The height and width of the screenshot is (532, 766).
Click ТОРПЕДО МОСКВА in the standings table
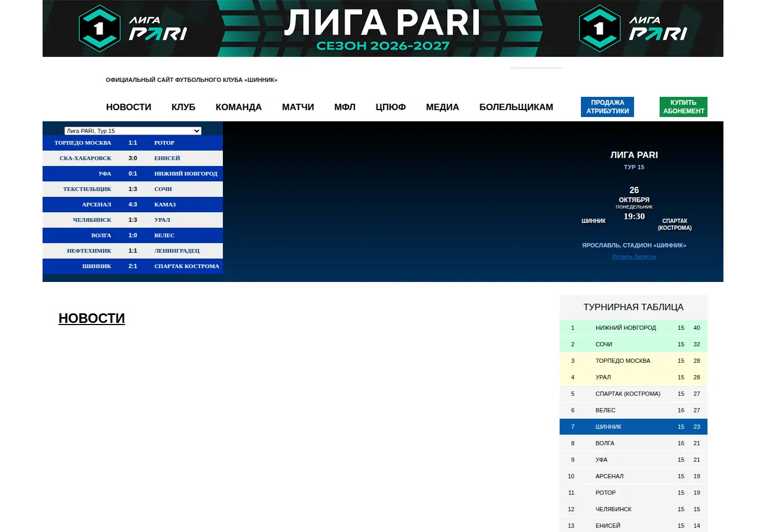tap(623, 361)
